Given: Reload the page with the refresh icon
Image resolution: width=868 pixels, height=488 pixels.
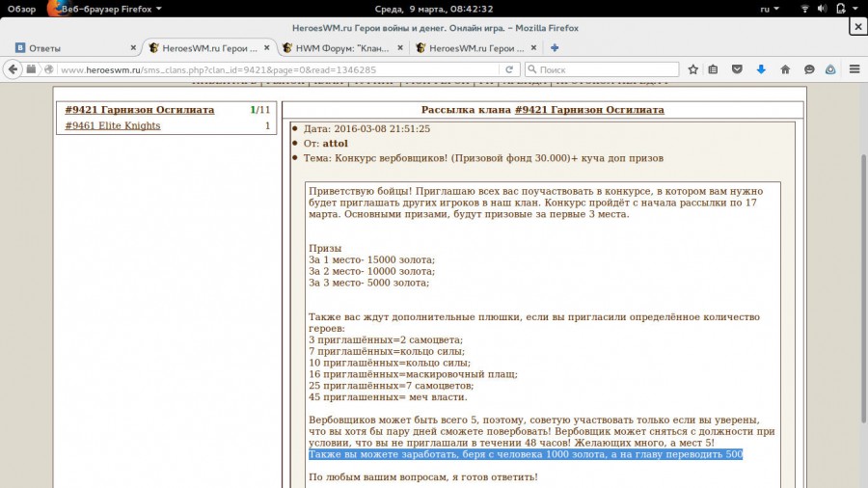Looking at the screenshot, I should (508, 69).
